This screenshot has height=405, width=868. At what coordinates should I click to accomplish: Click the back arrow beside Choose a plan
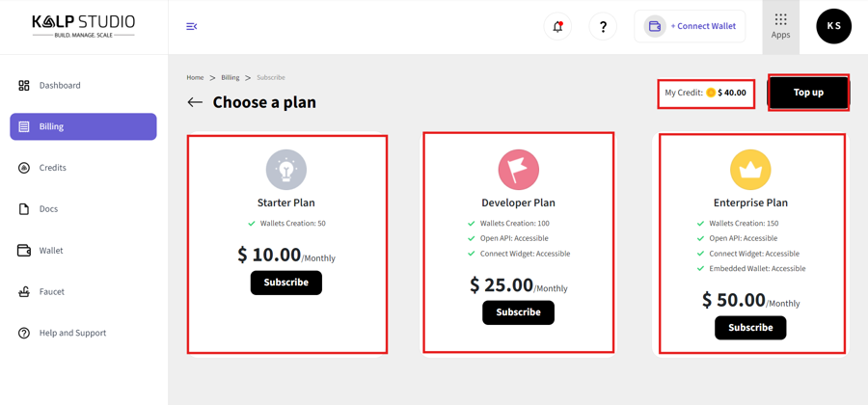coord(195,102)
